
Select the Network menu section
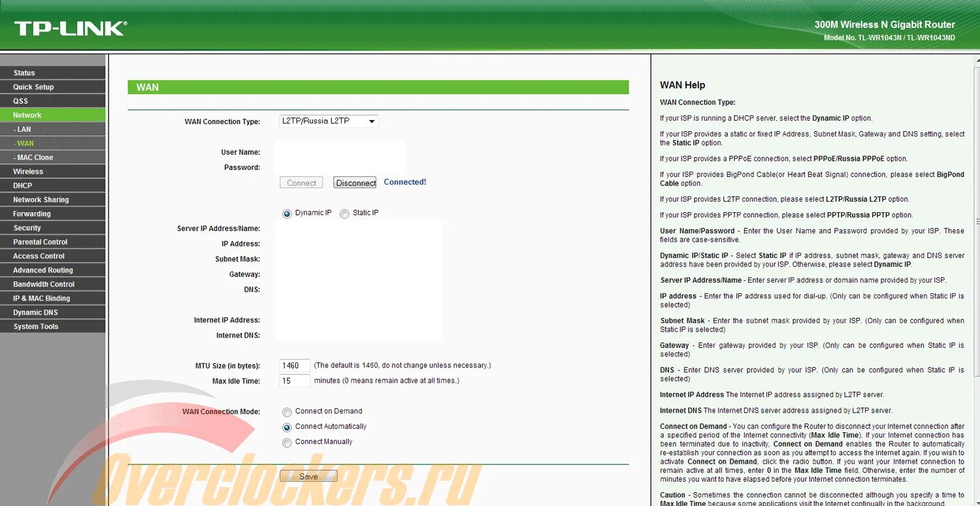52,115
